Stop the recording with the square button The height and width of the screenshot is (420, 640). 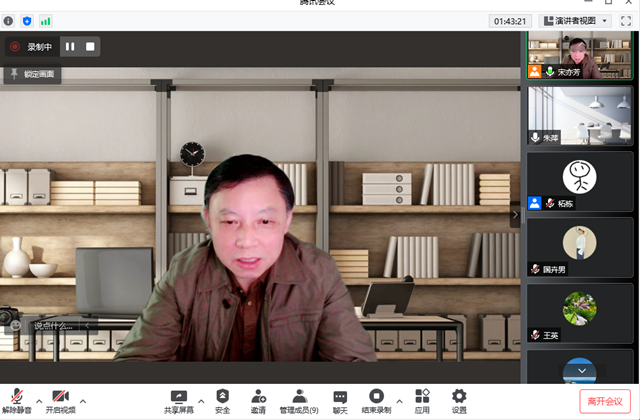90,47
